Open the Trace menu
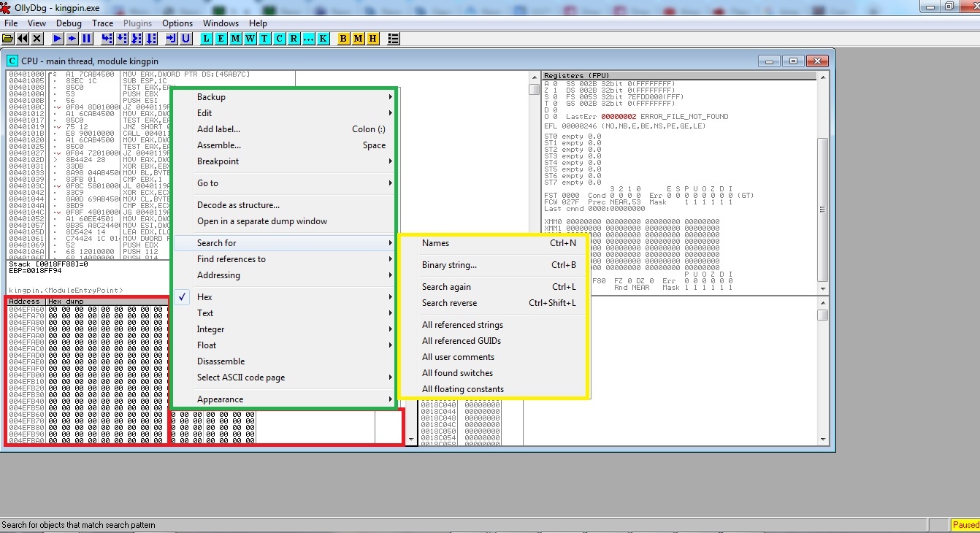The image size is (980, 533). (x=103, y=23)
